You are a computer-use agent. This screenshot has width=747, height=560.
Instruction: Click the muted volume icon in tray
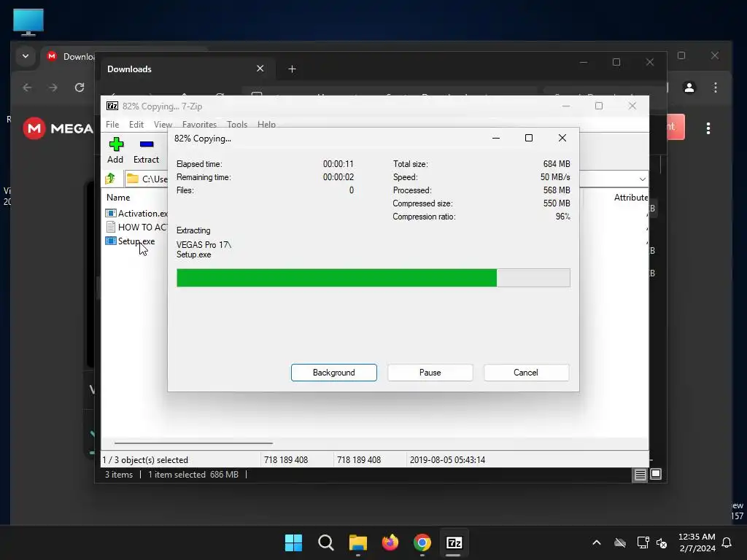(x=662, y=542)
